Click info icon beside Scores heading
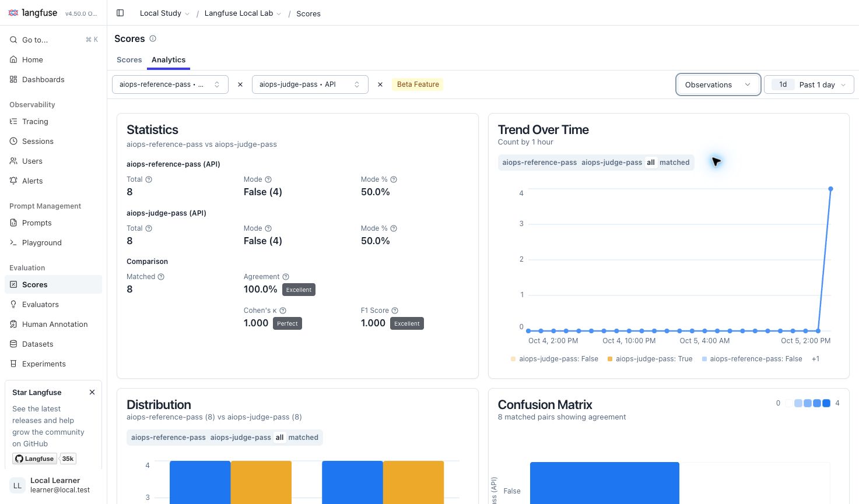Image resolution: width=859 pixels, height=504 pixels. pyautogui.click(x=153, y=38)
